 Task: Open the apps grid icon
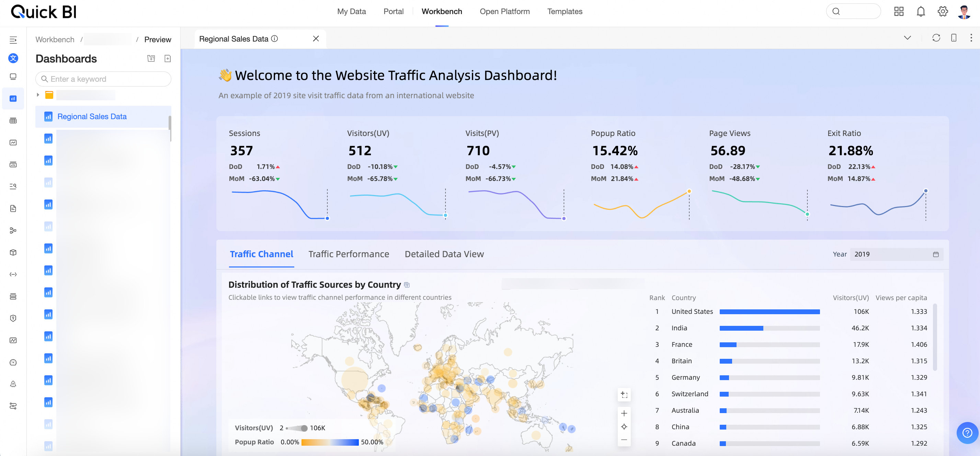899,11
